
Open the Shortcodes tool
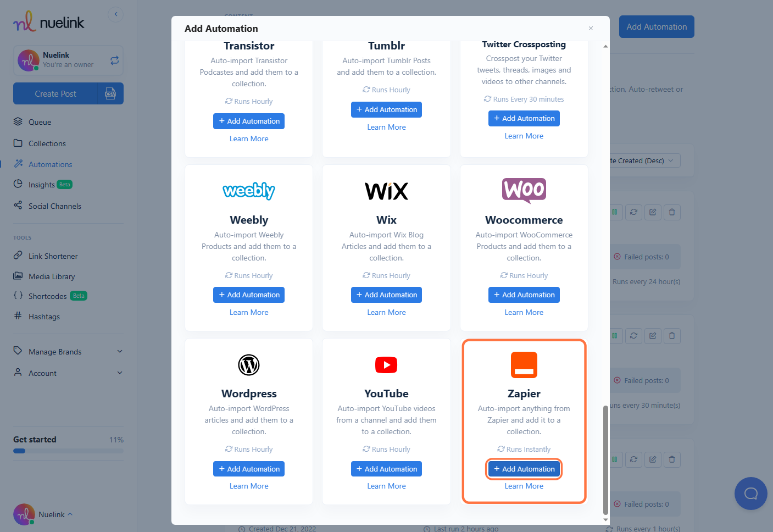(x=50, y=296)
